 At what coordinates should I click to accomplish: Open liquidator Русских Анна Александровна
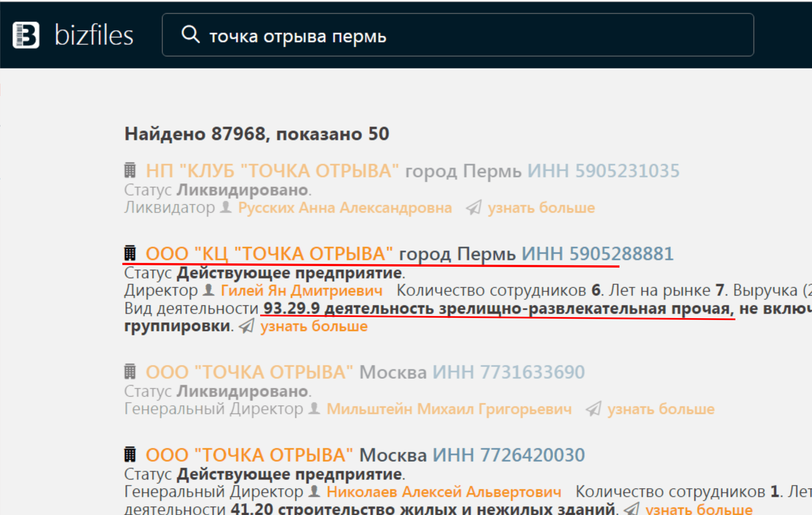tap(345, 208)
